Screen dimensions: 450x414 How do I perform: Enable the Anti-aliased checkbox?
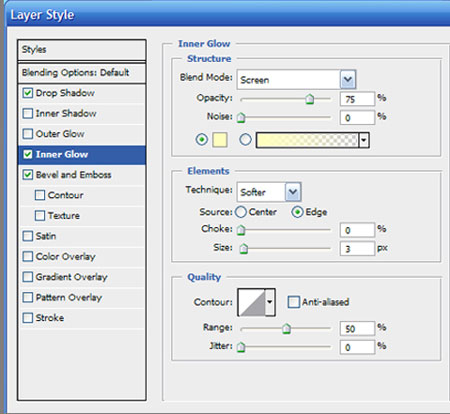point(293,302)
